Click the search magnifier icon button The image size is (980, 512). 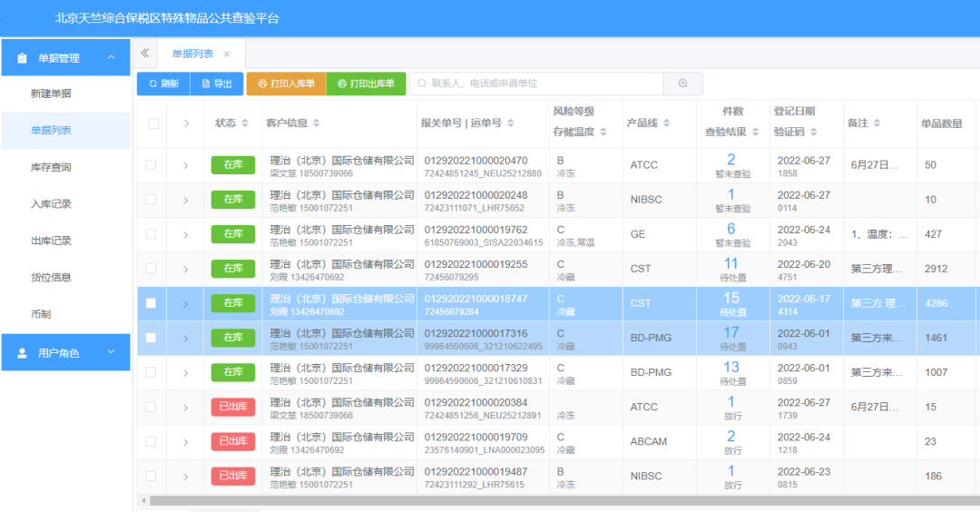(682, 84)
